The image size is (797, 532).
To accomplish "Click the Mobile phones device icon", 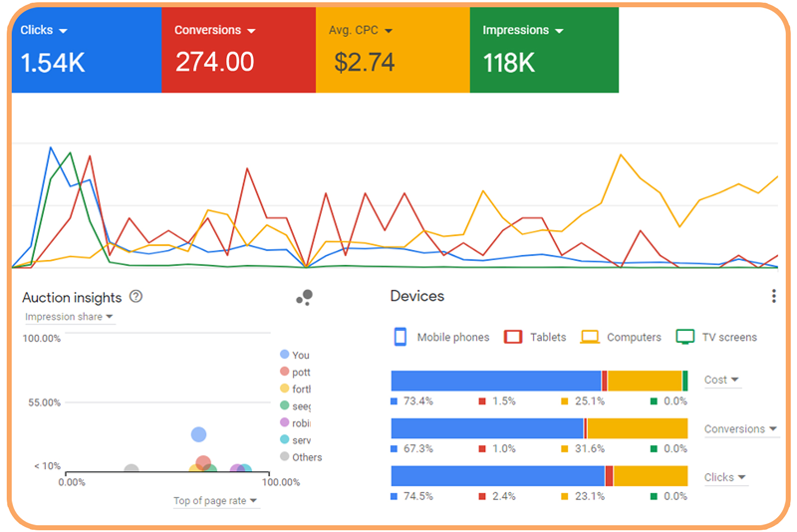I will click(400, 337).
